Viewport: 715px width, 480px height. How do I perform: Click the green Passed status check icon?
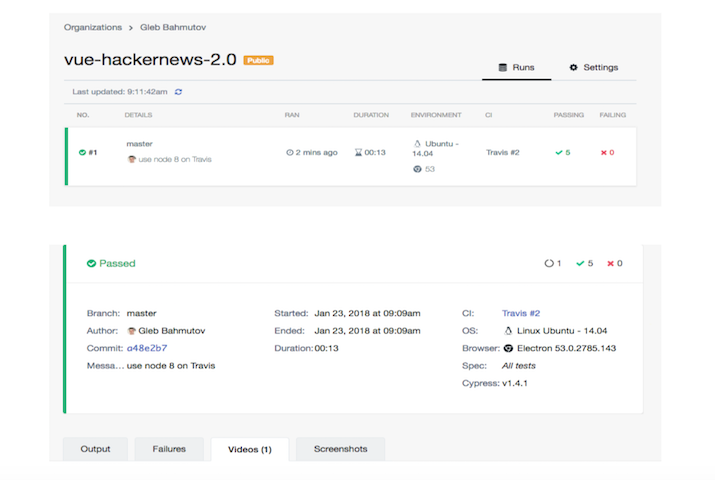pos(91,264)
